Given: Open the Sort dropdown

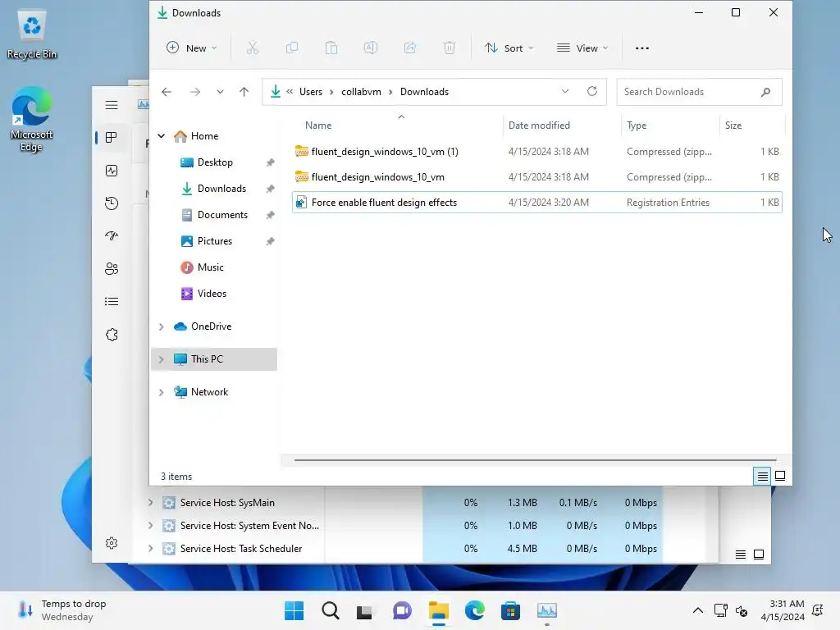Looking at the screenshot, I should pos(509,48).
